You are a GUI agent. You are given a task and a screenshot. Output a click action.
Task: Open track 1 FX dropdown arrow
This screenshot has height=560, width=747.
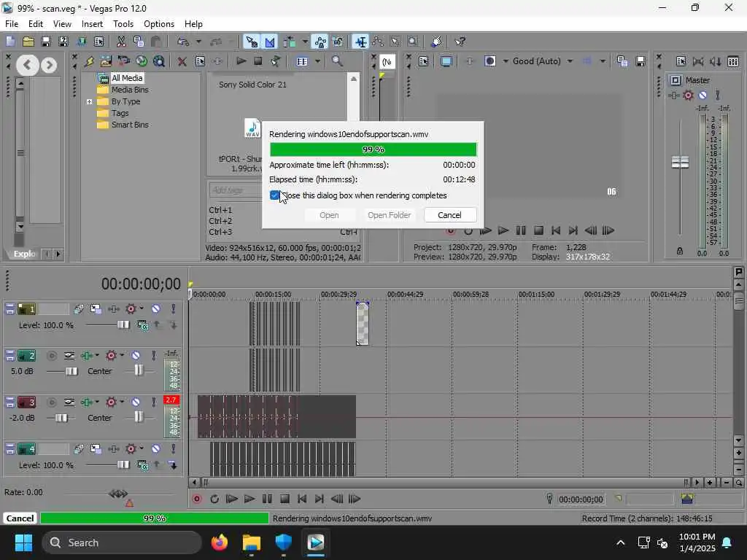click(142, 308)
